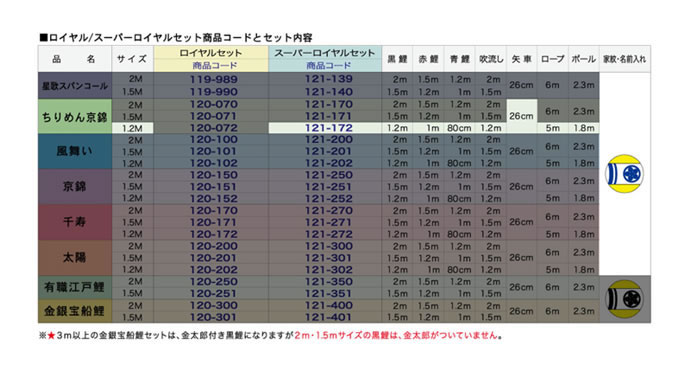Select product code 121-170
This screenshot has height=370, width=690.
point(329,104)
